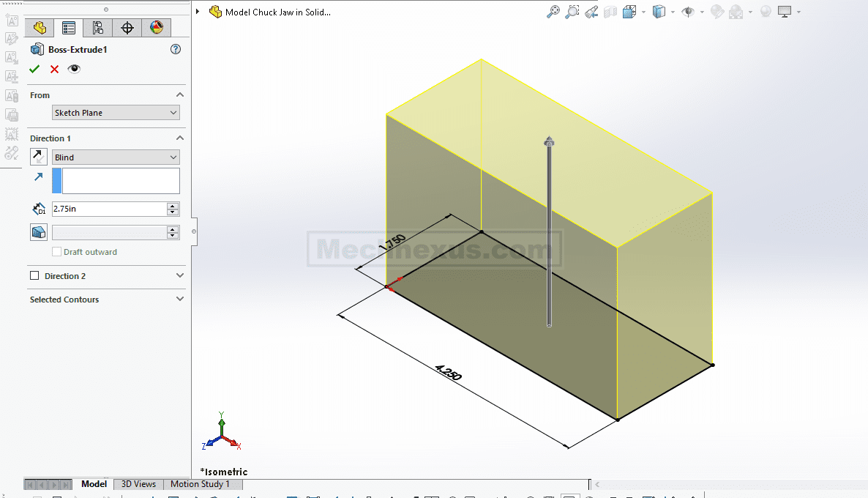The image size is (868, 498).
Task: Switch to the PropertyManager tab
Action: pyautogui.click(x=69, y=28)
